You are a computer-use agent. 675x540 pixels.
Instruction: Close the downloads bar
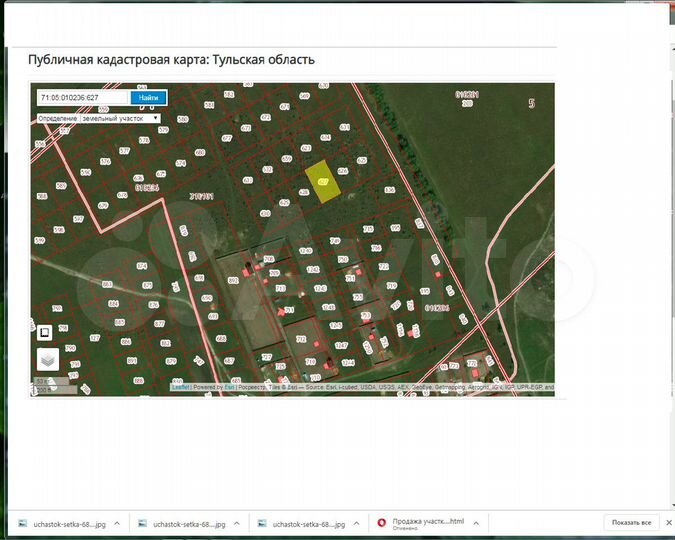pyautogui.click(x=669, y=522)
